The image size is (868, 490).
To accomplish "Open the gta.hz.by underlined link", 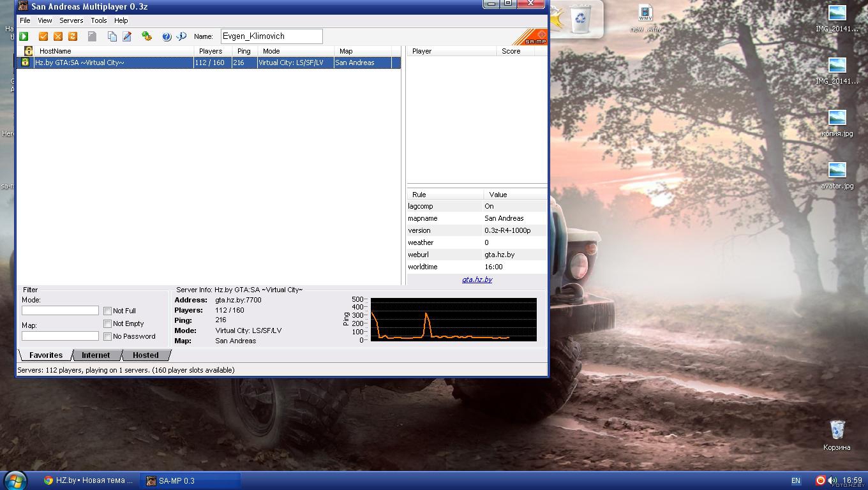I will (477, 279).
